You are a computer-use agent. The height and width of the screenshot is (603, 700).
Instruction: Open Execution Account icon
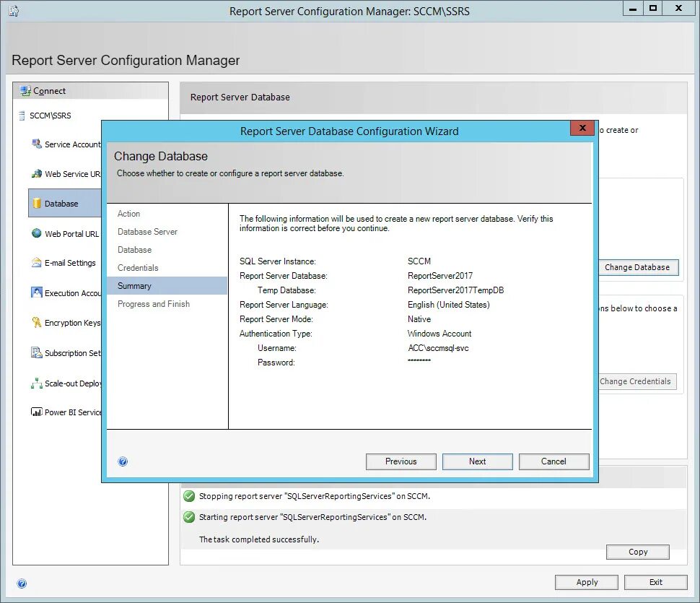(37, 292)
